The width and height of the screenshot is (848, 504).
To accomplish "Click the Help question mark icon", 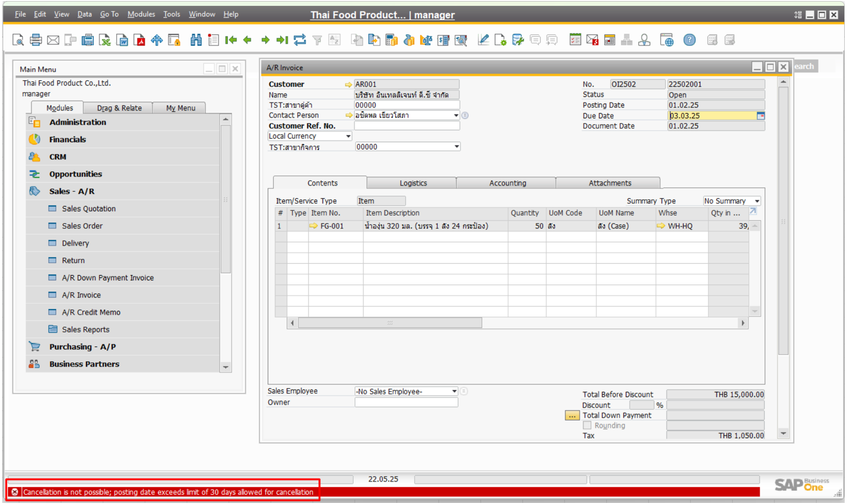I will [x=689, y=40].
